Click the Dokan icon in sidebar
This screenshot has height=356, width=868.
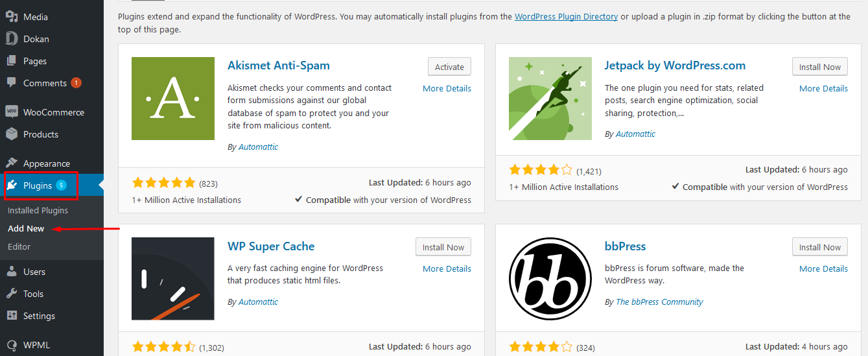click(12, 39)
